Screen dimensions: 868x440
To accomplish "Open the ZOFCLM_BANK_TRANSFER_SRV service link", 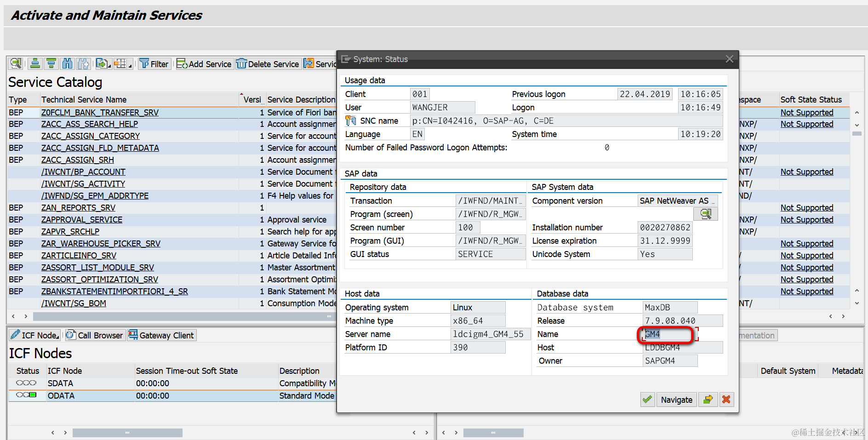I will click(x=100, y=113).
